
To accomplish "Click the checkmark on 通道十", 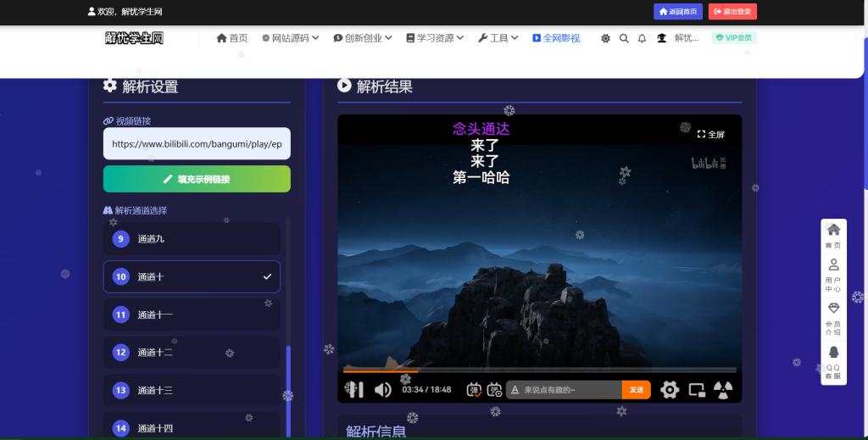I will (x=267, y=276).
